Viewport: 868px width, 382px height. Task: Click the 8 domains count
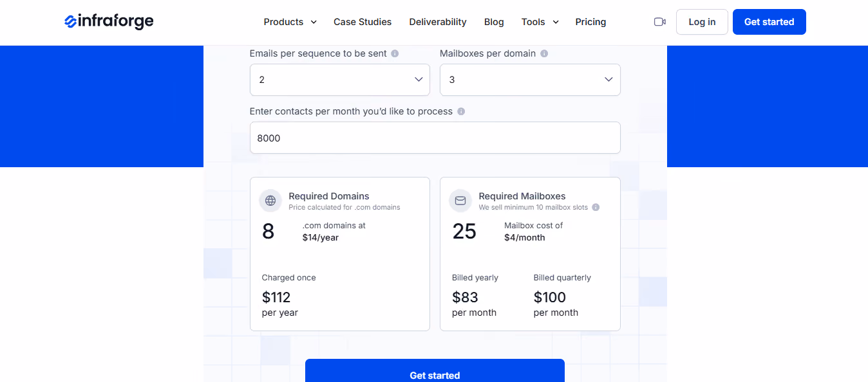click(268, 232)
